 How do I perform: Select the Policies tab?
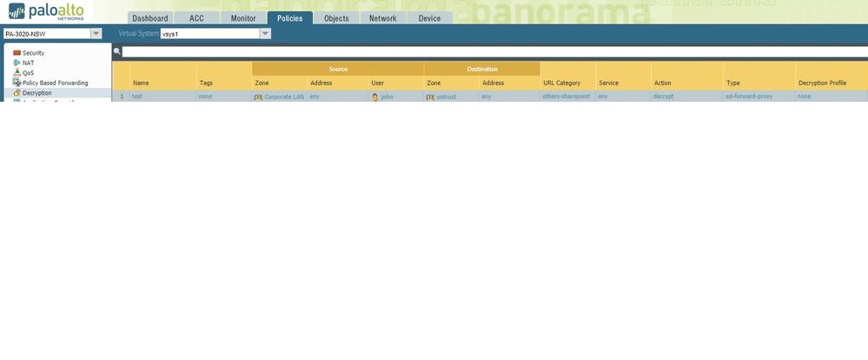(289, 18)
